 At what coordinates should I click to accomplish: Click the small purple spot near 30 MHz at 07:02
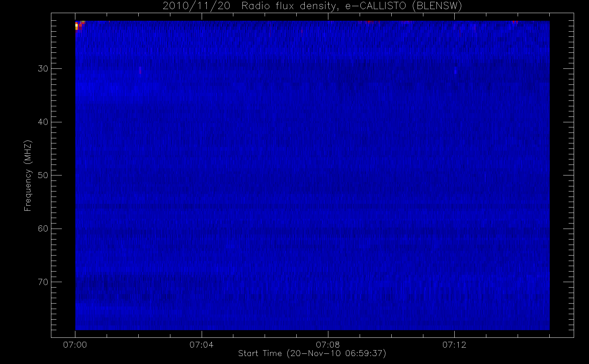[140, 70]
